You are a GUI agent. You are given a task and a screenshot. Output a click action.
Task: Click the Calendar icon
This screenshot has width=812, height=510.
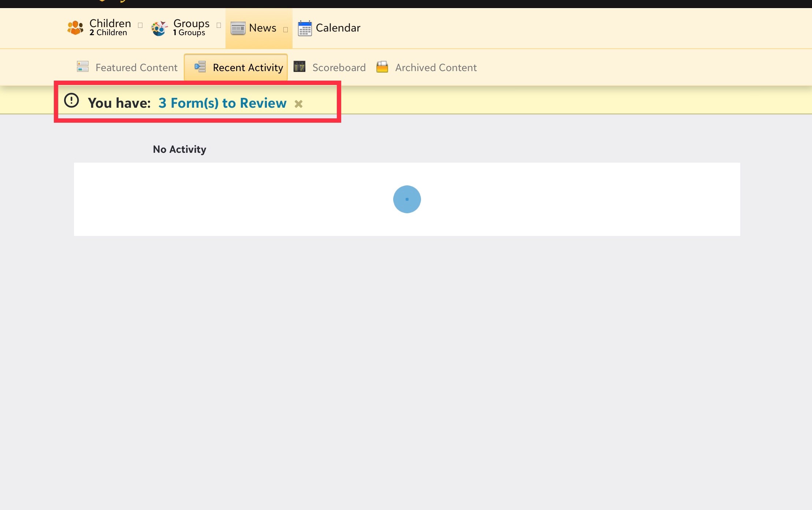pos(305,28)
